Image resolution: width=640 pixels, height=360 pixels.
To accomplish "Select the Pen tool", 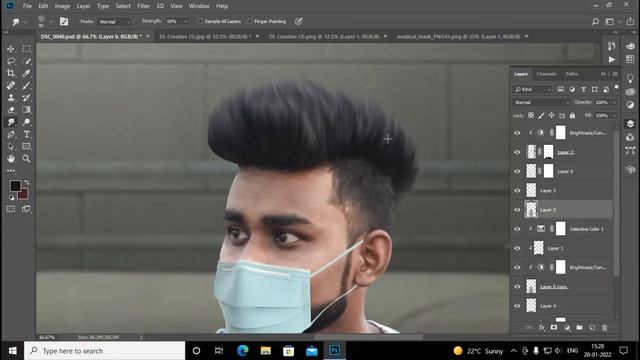I will (11, 134).
